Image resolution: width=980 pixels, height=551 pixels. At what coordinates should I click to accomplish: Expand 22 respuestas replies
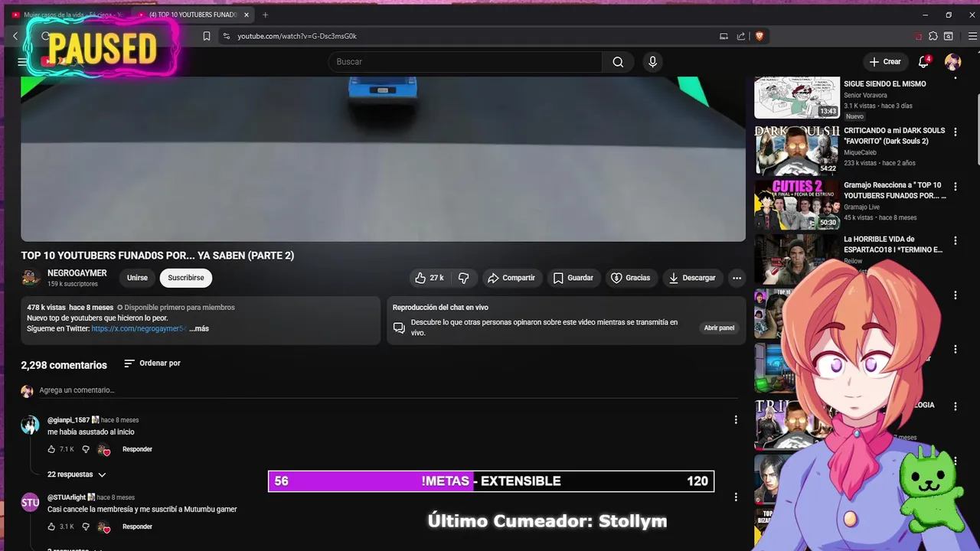point(77,474)
